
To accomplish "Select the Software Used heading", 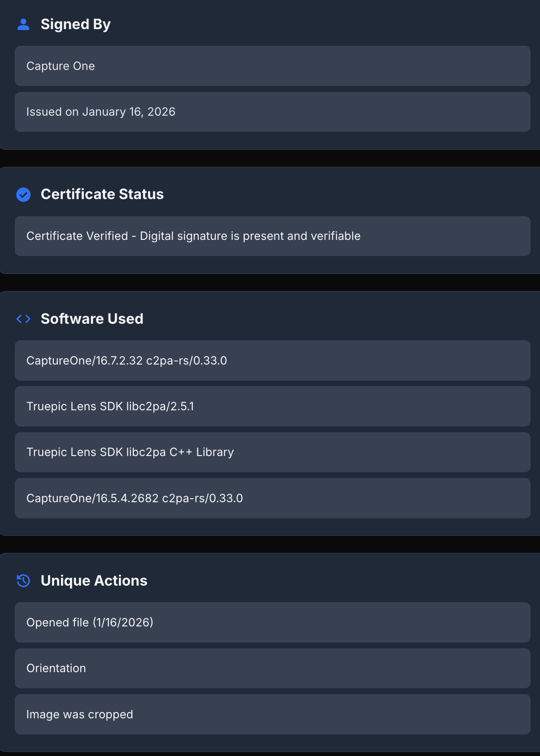I will [92, 319].
